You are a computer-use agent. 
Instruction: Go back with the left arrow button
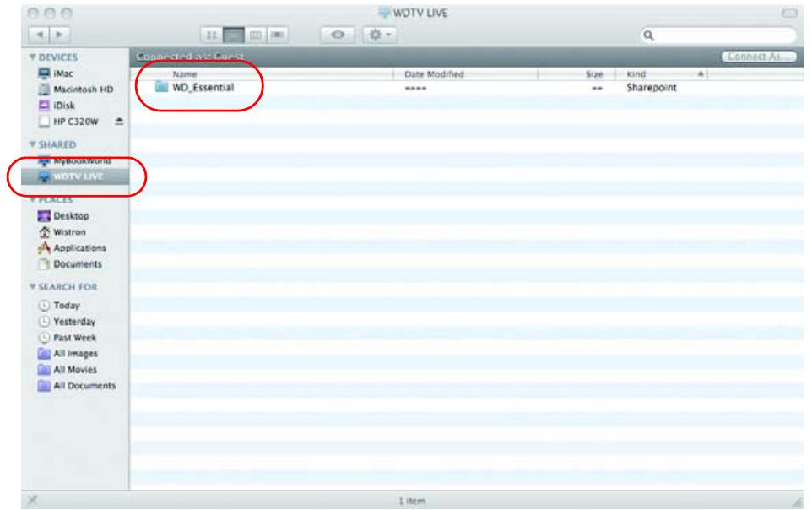tap(40, 35)
